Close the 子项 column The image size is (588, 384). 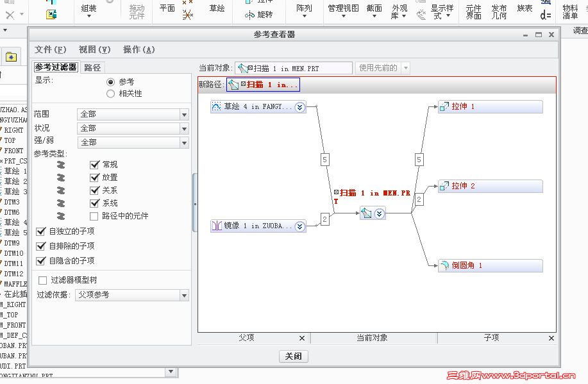[551, 338]
